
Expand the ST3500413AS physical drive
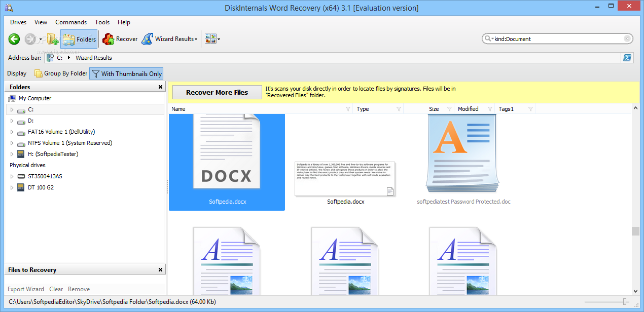[12, 176]
